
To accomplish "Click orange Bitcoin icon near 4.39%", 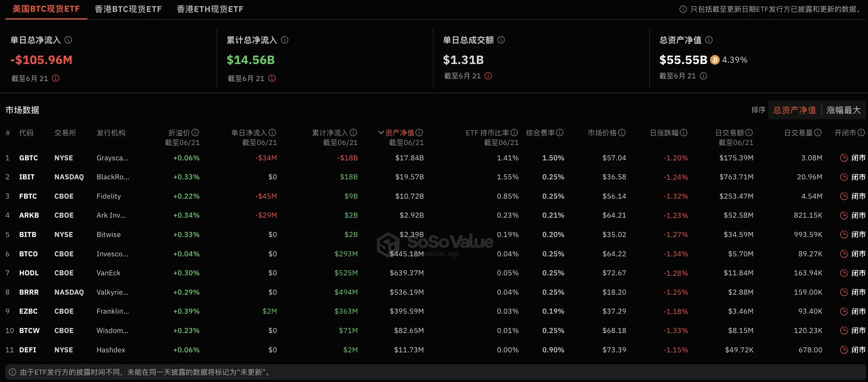I will pos(715,60).
